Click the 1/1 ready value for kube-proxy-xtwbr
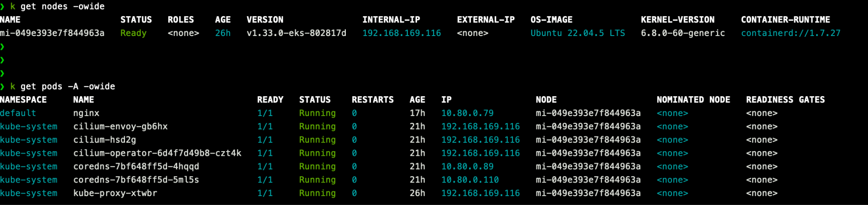 [265, 193]
